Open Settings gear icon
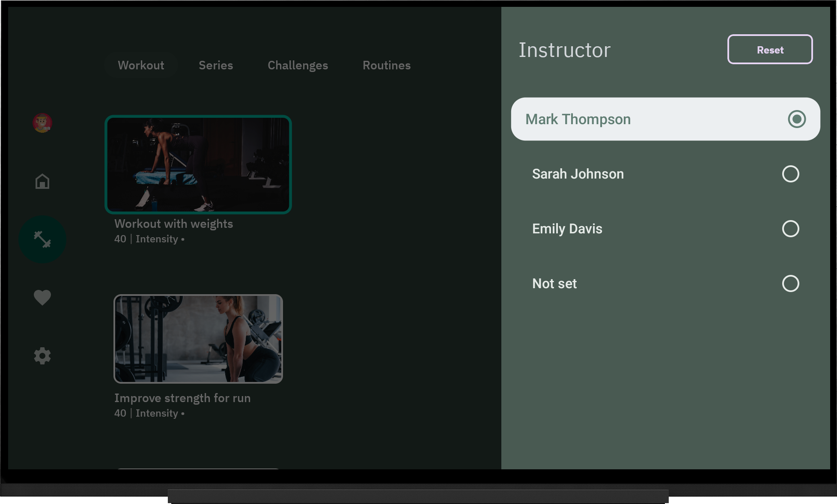 42,356
